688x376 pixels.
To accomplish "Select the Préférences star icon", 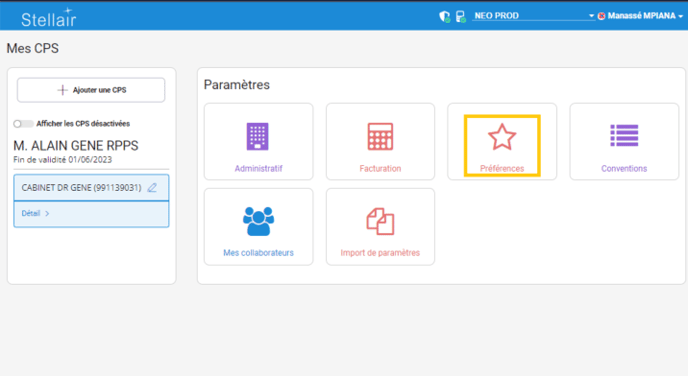I will tap(502, 137).
